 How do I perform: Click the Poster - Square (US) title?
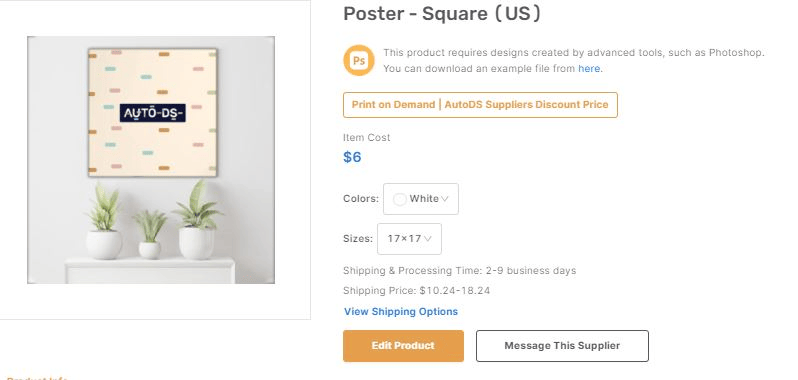pyautogui.click(x=442, y=14)
